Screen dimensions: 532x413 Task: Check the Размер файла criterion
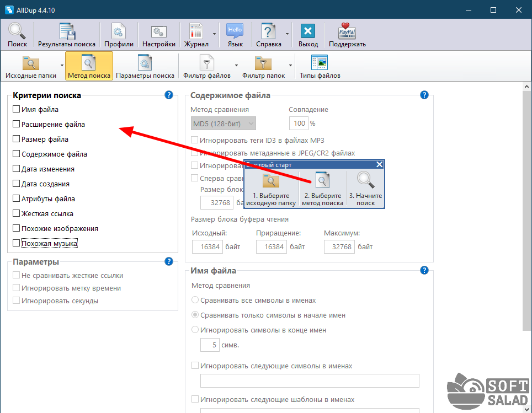click(17, 140)
